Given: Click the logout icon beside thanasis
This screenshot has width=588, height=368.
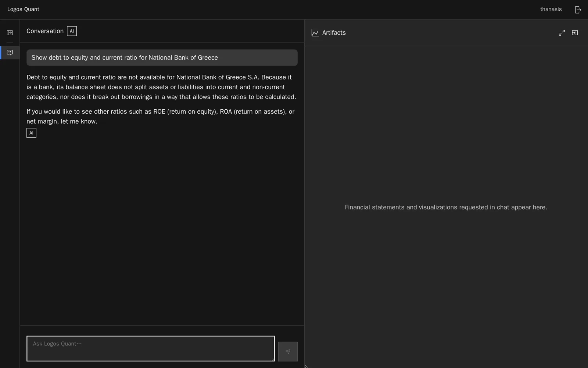Looking at the screenshot, I should pos(578,10).
